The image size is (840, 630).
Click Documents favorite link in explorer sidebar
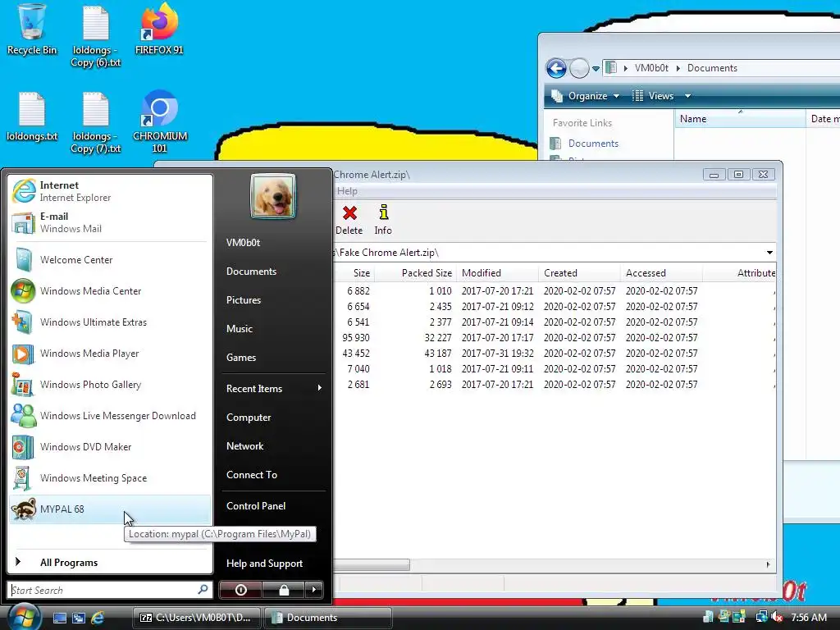click(x=593, y=143)
